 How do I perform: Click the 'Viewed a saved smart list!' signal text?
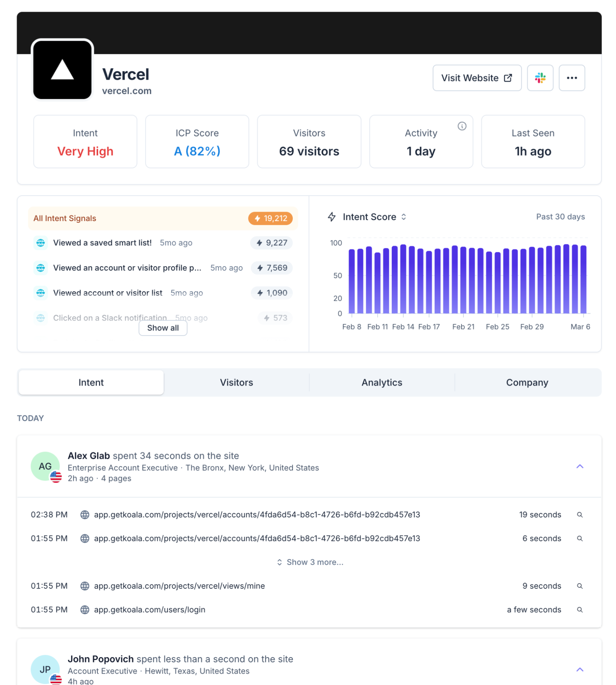tap(102, 243)
